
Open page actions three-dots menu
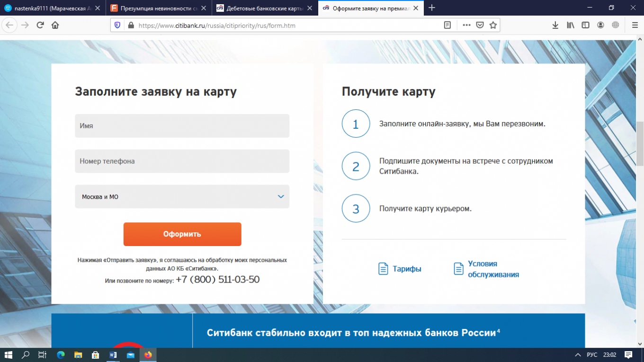pos(466,26)
